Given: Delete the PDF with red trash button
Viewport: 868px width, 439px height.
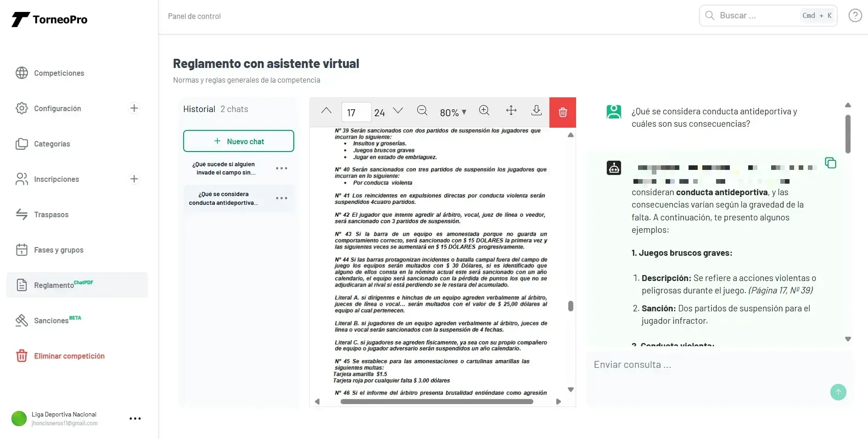Looking at the screenshot, I should pos(563,112).
